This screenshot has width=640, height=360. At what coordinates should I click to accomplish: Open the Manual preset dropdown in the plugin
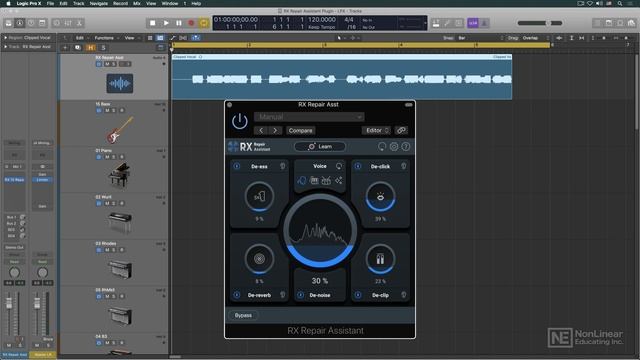(309, 117)
